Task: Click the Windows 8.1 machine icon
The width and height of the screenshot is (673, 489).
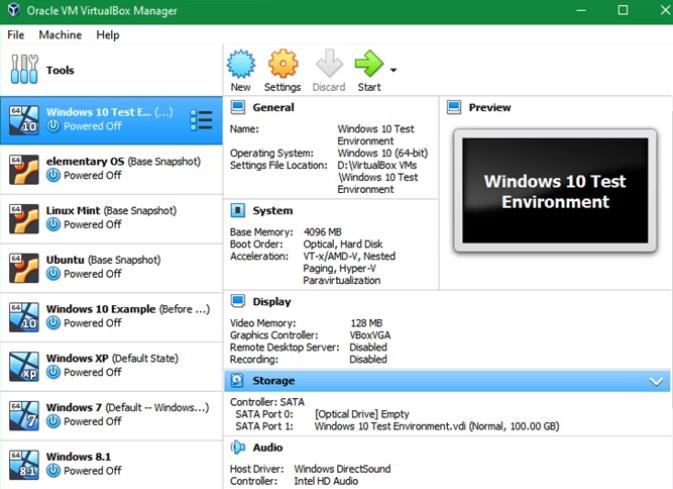Action: pos(24,465)
